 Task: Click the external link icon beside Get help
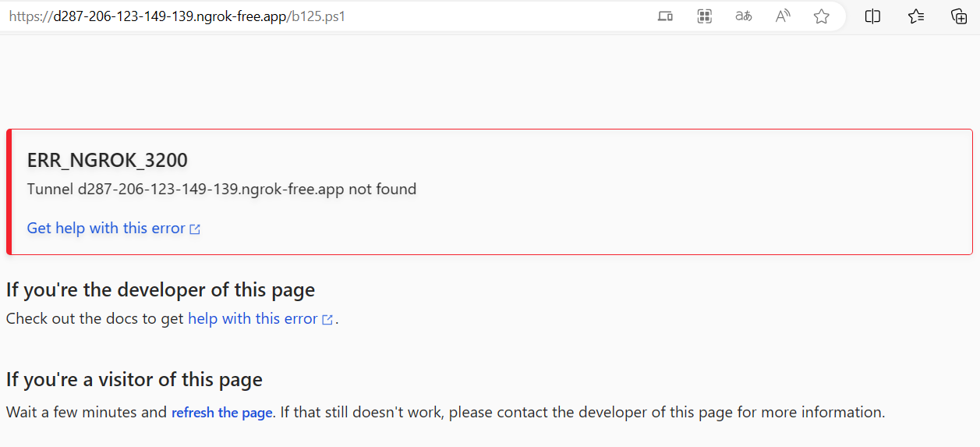195,229
